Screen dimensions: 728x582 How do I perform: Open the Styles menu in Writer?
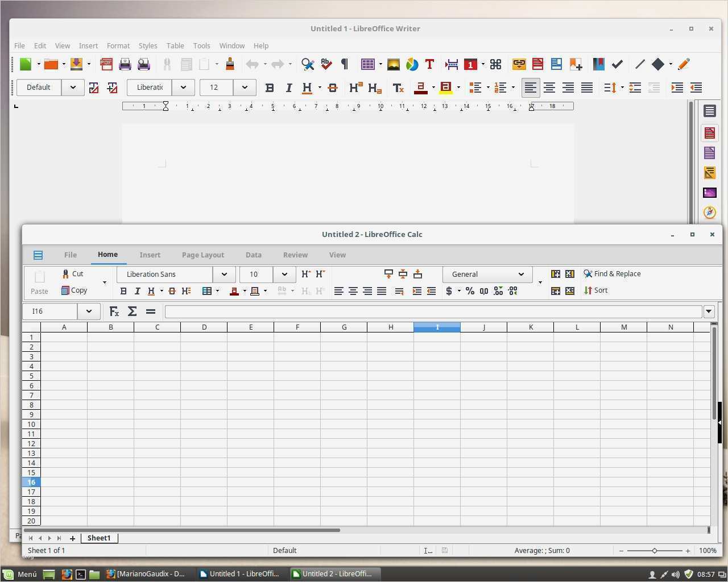click(147, 45)
